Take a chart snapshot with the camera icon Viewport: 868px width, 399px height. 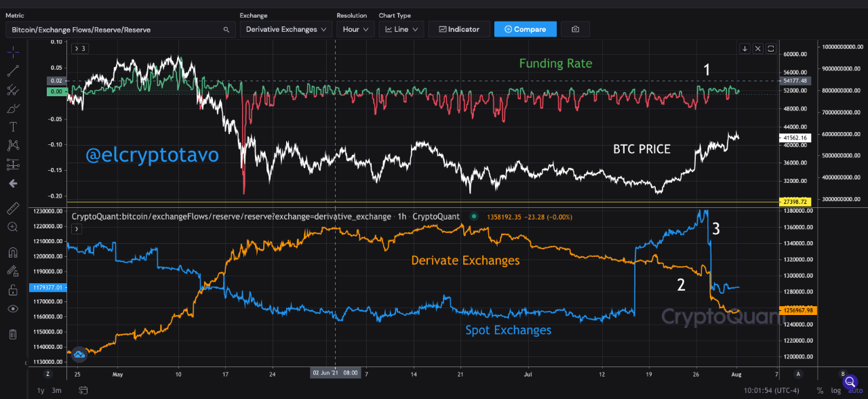pos(575,29)
